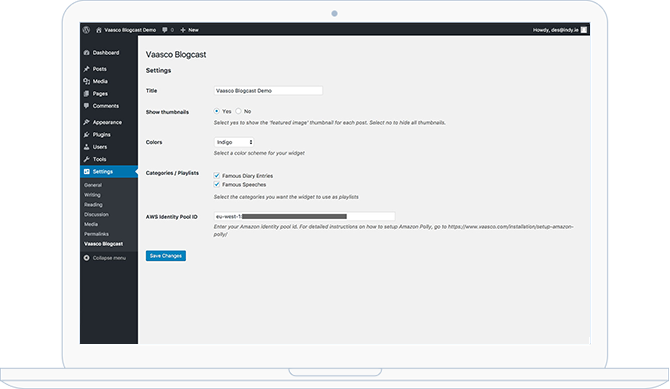Click the Save Changes button
Viewport: 670px width, 389px height.
[x=166, y=256]
